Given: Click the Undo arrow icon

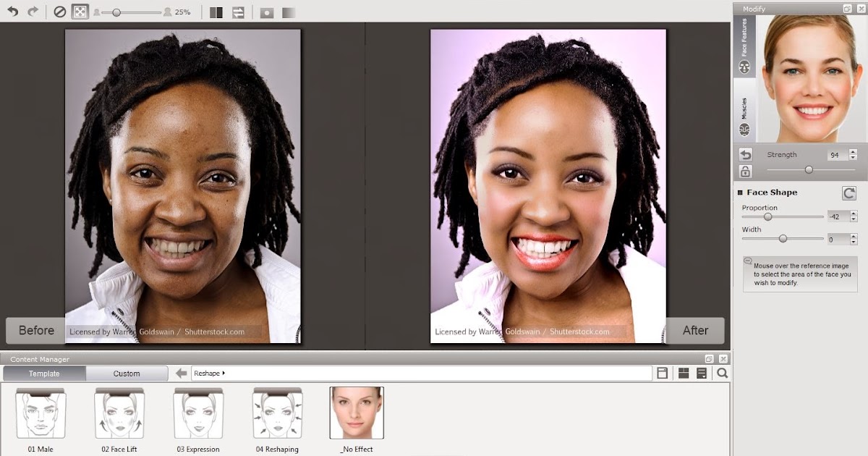Looking at the screenshot, I should [12, 12].
